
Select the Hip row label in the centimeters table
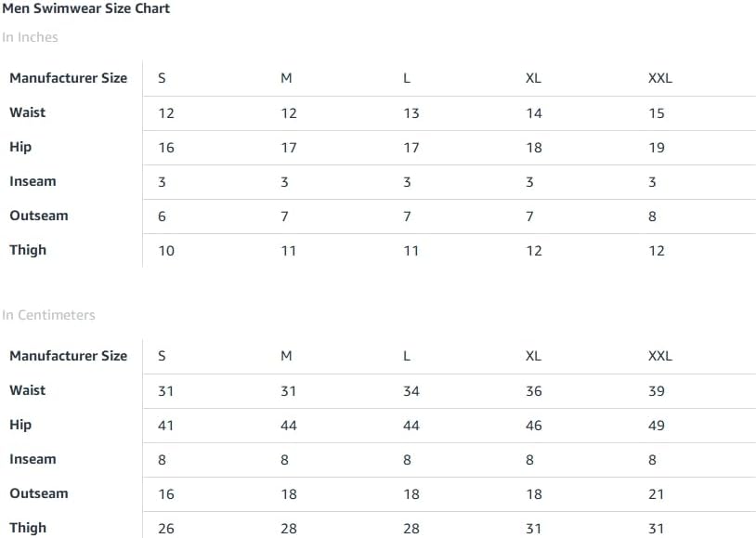click(x=20, y=425)
